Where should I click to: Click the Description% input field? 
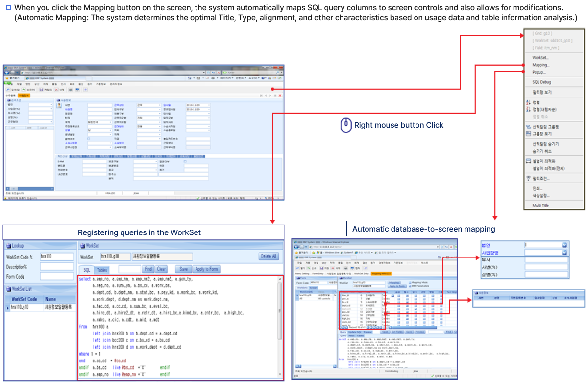[57, 266]
